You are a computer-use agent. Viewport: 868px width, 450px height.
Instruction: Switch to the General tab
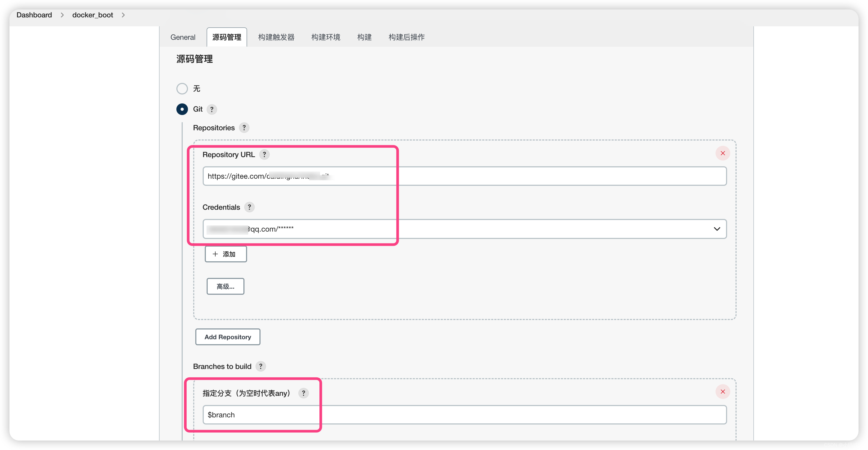coord(183,37)
